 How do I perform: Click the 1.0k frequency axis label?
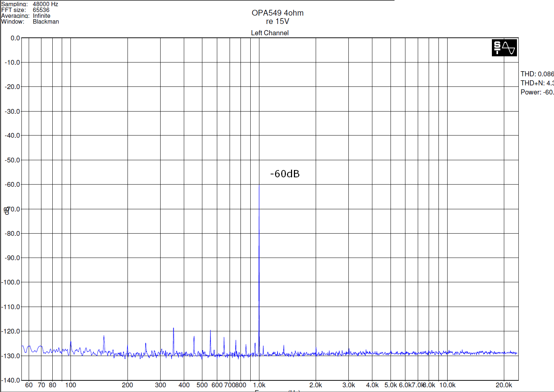coord(259,385)
